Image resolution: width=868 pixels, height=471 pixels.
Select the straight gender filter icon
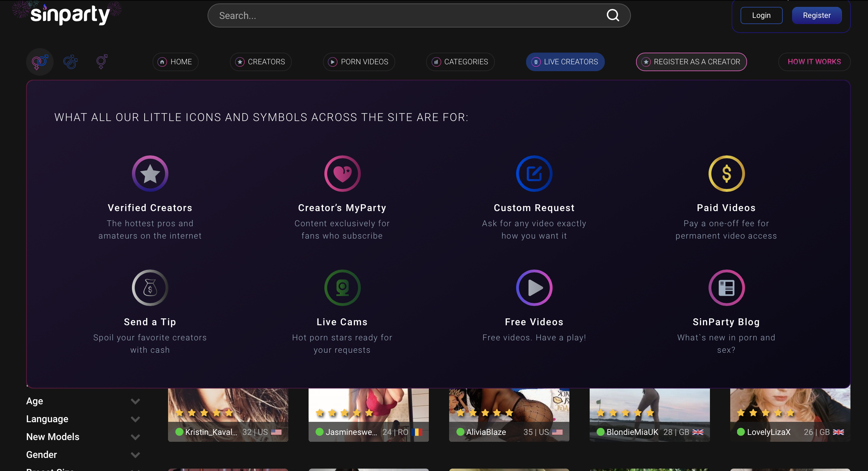coord(40,62)
